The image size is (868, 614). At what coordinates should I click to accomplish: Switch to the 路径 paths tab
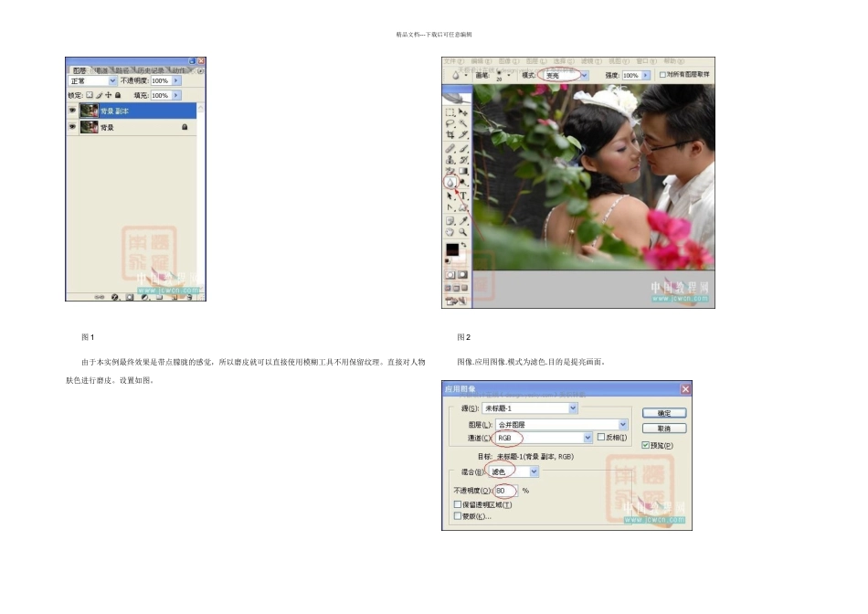pos(122,70)
